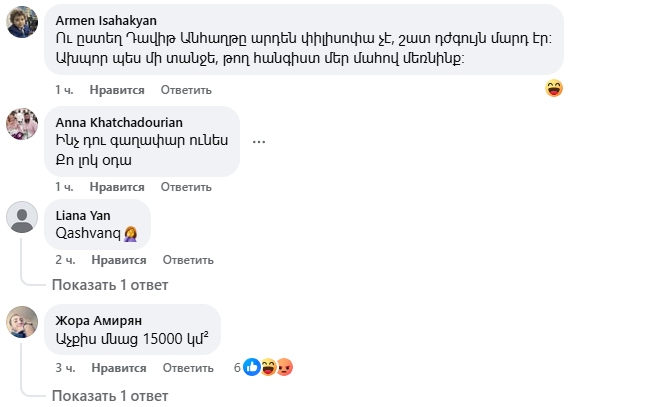The height and width of the screenshot is (407, 662).
Task: Reply to Anna Khatchadourian's comment
Action: pos(186,187)
